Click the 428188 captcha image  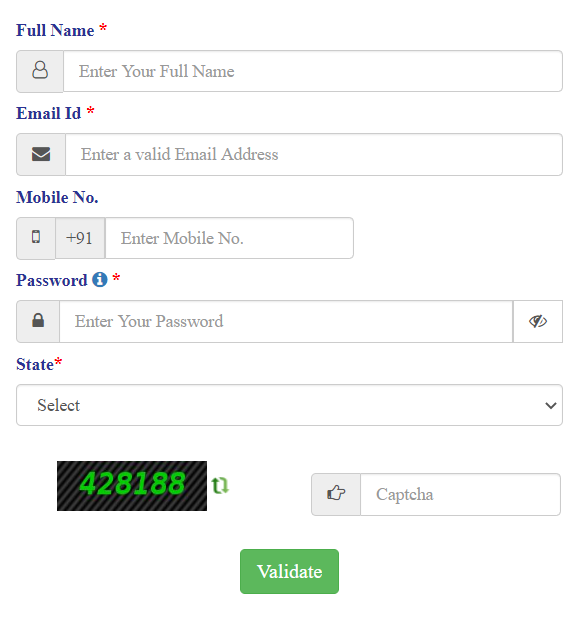(132, 486)
